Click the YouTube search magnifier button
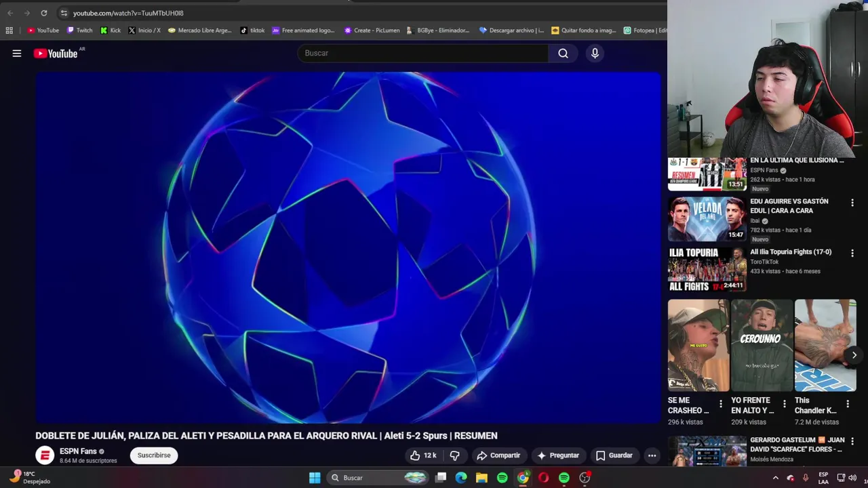 tap(563, 54)
